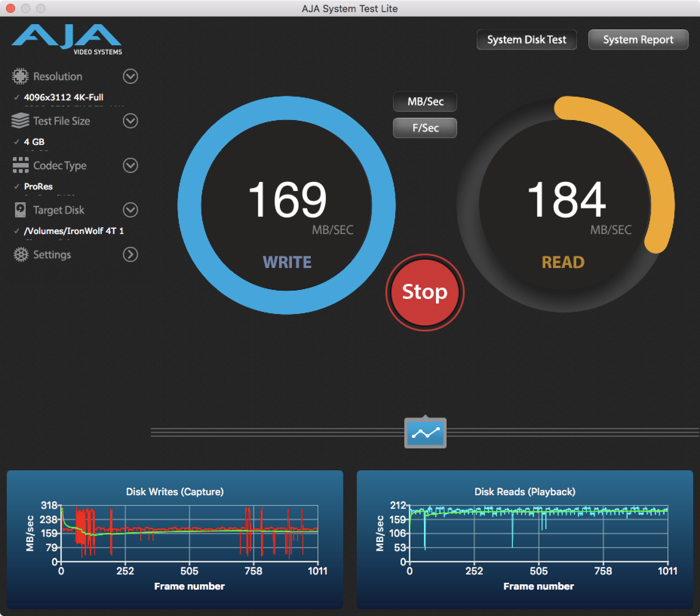Click the Resolution chip icon
Viewport: 700px width, 616px height.
(x=20, y=76)
